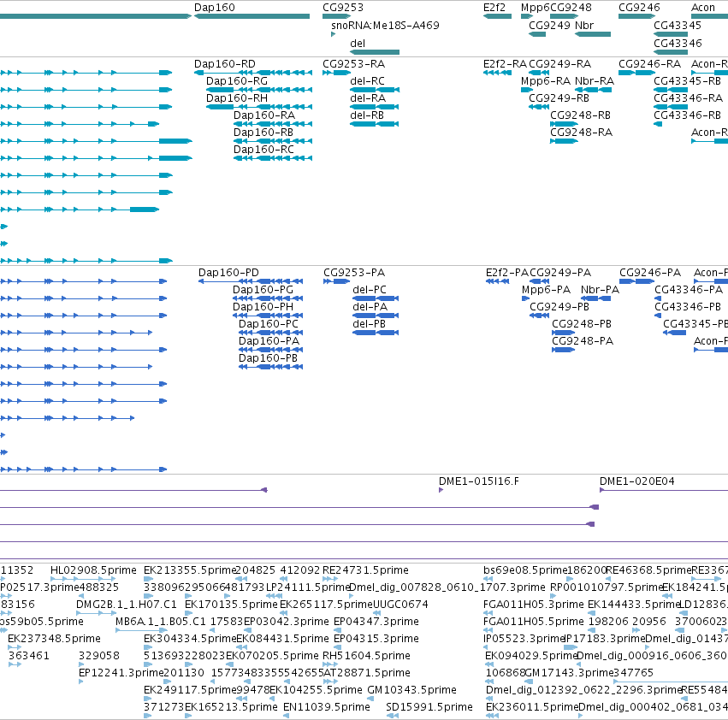This screenshot has width=728, height=720.
Task: Click the Dap160-RD transcript label
Action: [x=225, y=63]
